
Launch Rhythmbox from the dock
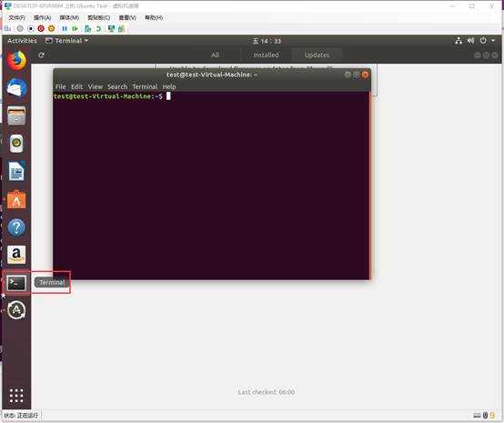pos(16,144)
